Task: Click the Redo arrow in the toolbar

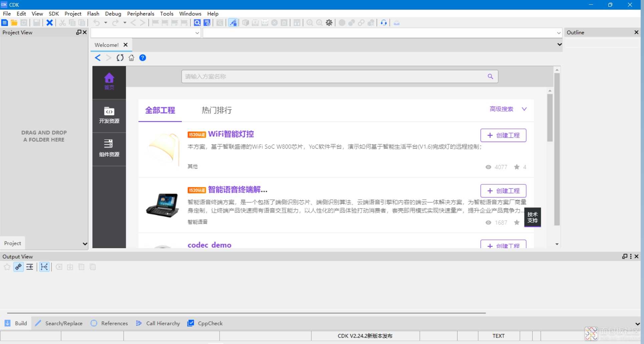Action: coord(115,23)
